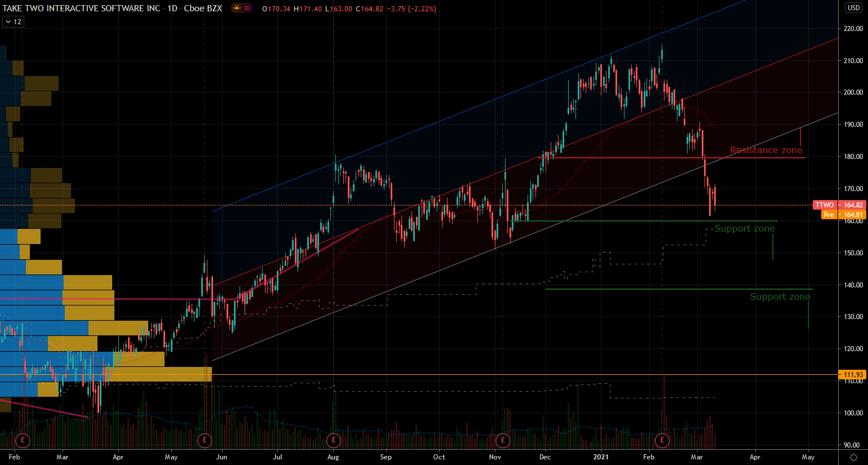Screen dimensions: 868x465
Task: Click the 220.00 price axis label
Action: point(853,28)
